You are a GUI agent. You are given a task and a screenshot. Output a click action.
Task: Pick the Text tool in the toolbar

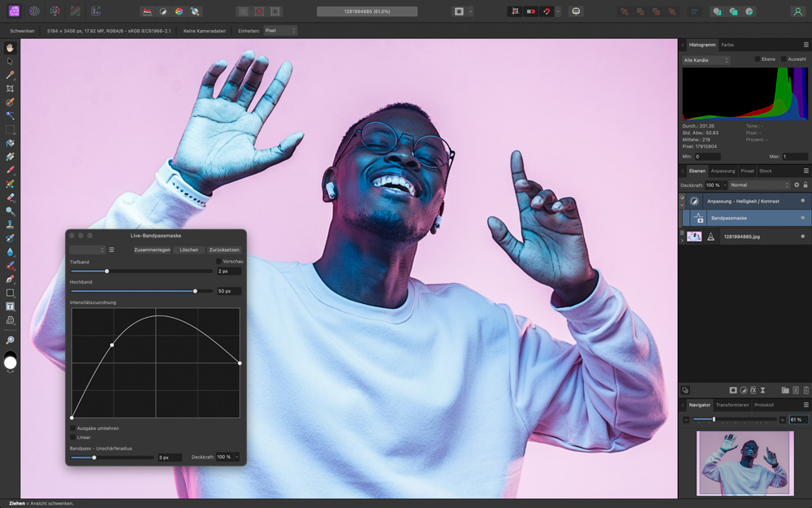tap(11, 306)
